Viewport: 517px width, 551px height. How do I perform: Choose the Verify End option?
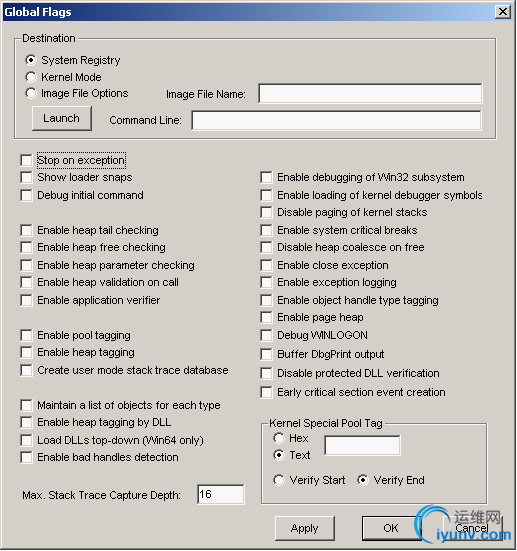(363, 480)
